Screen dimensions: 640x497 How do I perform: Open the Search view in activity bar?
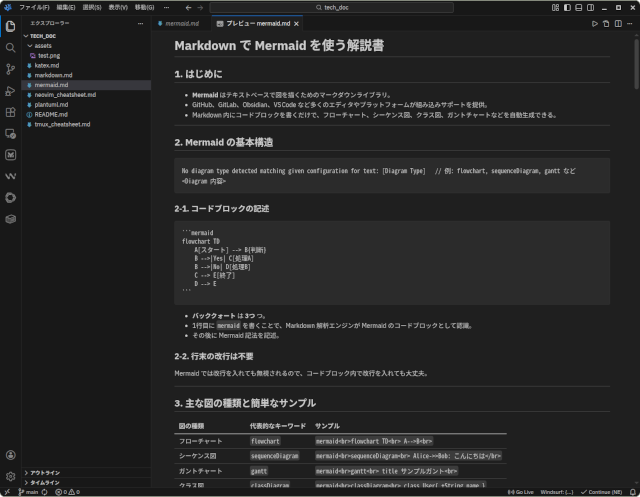point(10,47)
